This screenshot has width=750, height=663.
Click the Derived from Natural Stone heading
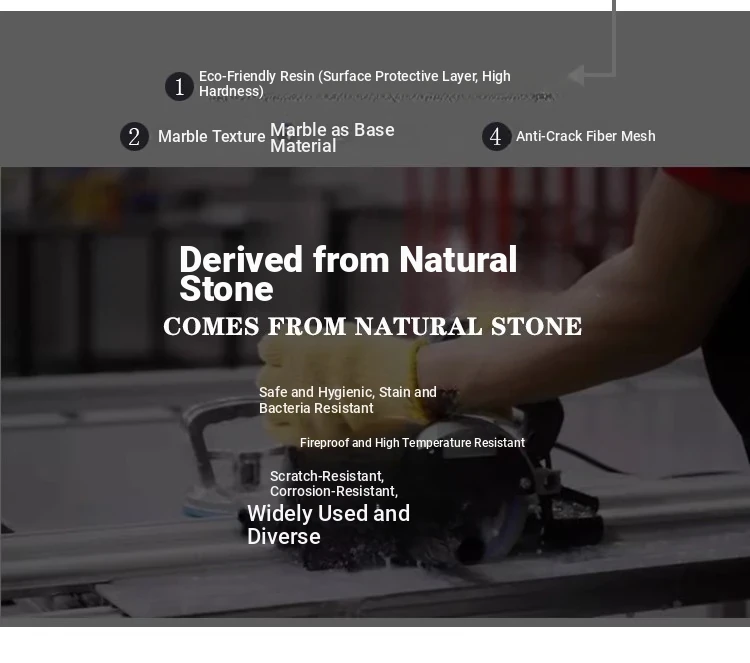coord(347,274)
